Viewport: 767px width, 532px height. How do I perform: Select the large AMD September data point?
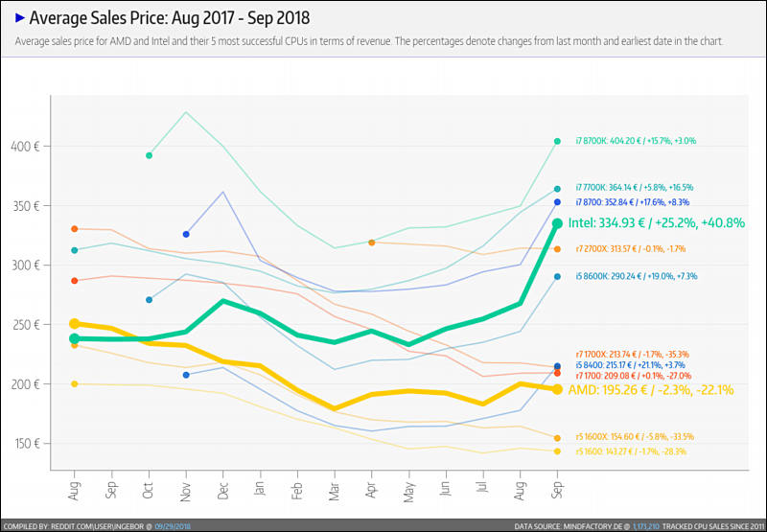pyautogui.click(x=557, y=389)
